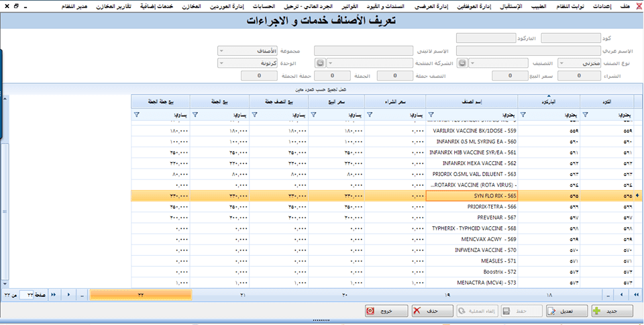
Task: Click the filter funnel icon in the الكود column
Action: [586, 115]
